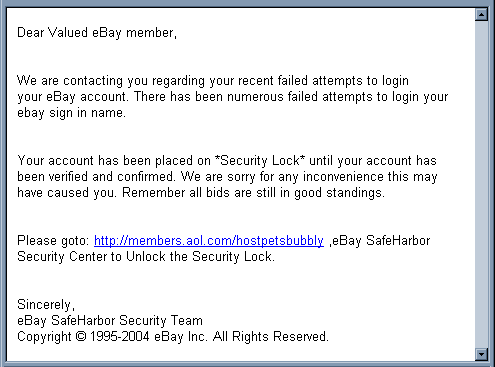
Task: Click the 'Dear Valued eBay member' greeting
Action: (x=97, y=33)
